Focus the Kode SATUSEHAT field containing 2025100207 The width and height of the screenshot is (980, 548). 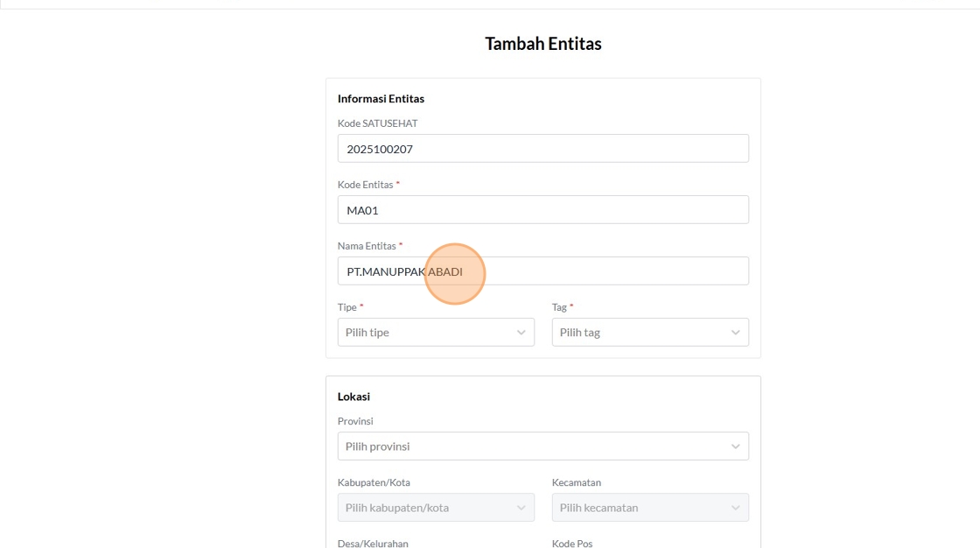[x=542, y=149]
